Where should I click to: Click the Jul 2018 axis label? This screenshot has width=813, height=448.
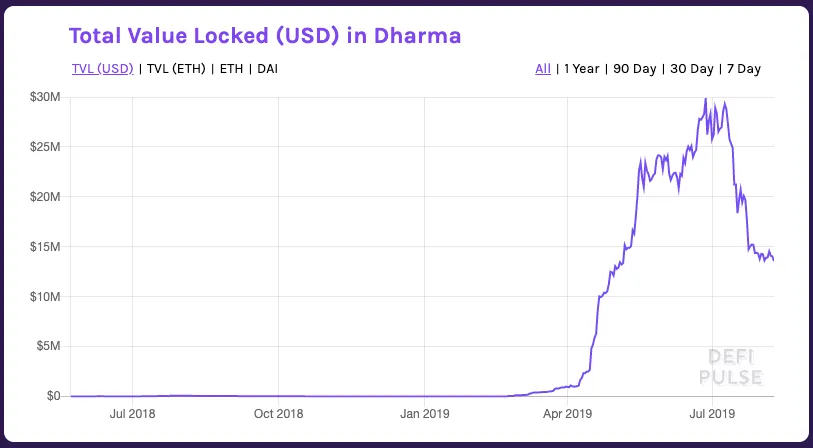(132, 414)
